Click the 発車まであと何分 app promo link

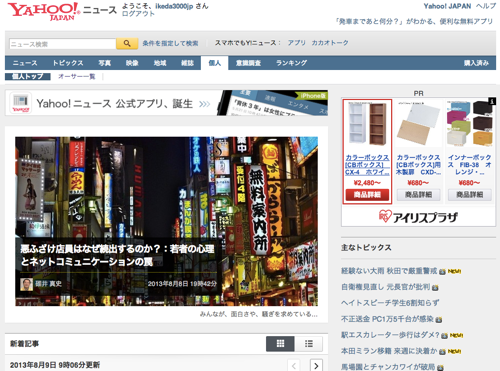tap(414, 22)
